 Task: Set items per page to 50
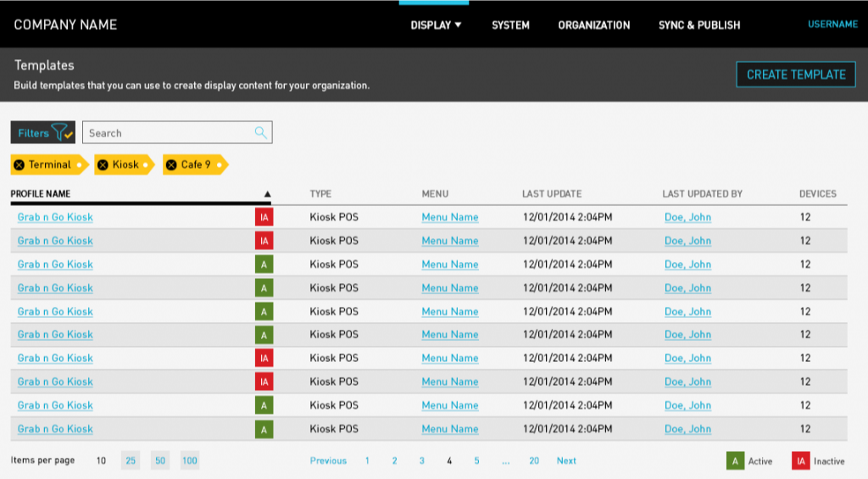pyautogui.click(x=159, y=460)
